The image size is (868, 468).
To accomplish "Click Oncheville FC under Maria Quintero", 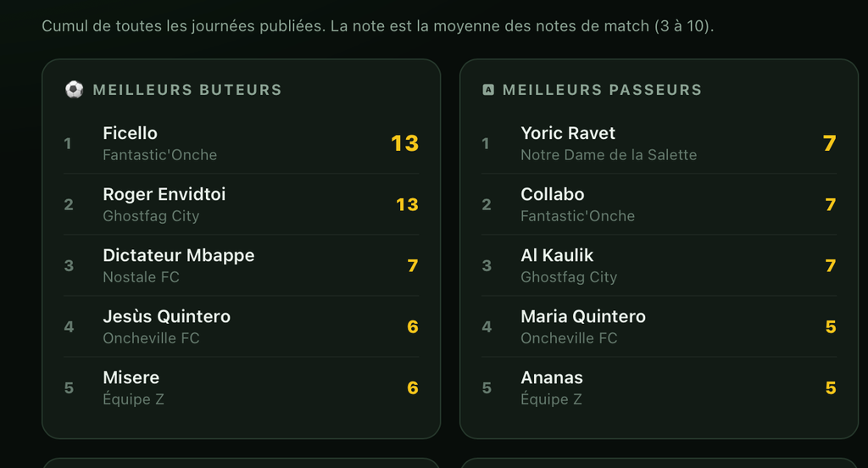I will [569, 338].
